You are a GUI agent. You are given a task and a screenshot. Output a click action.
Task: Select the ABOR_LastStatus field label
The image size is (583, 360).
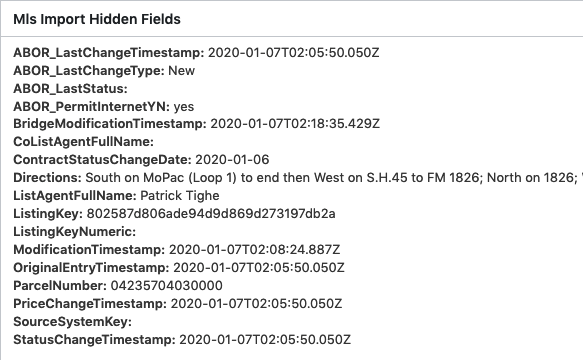[70, 89]
